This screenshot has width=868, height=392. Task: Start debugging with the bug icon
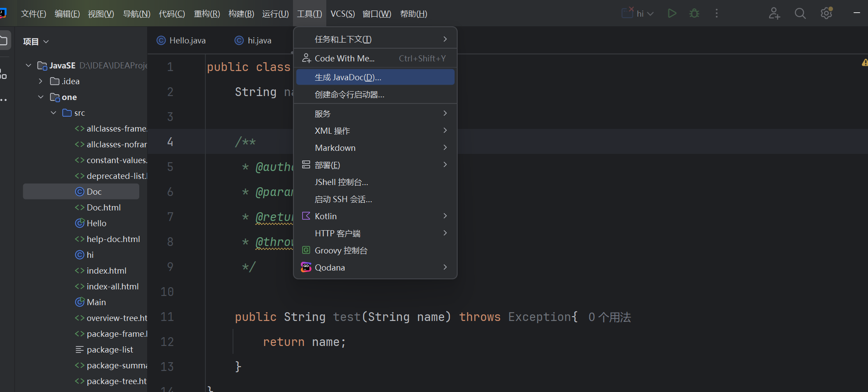694,14
